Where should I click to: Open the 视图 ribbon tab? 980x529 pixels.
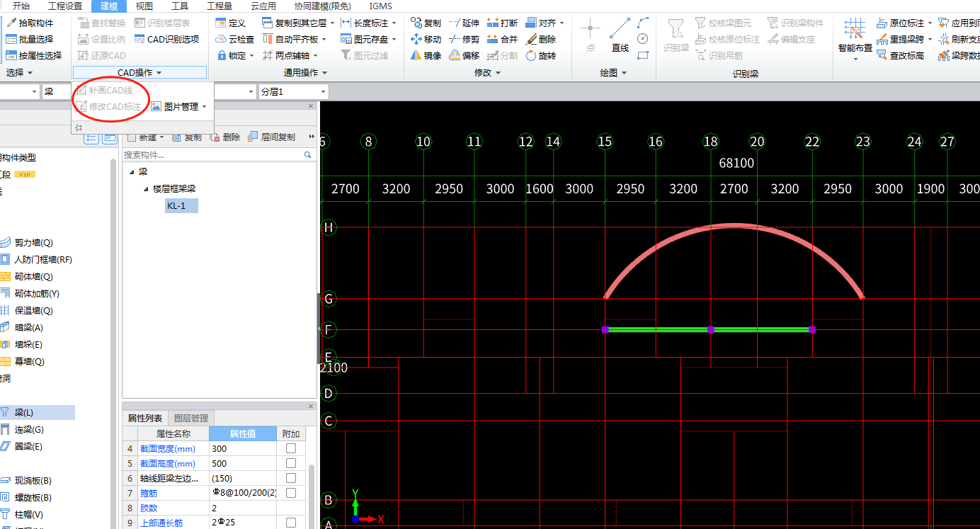(144, 6)
